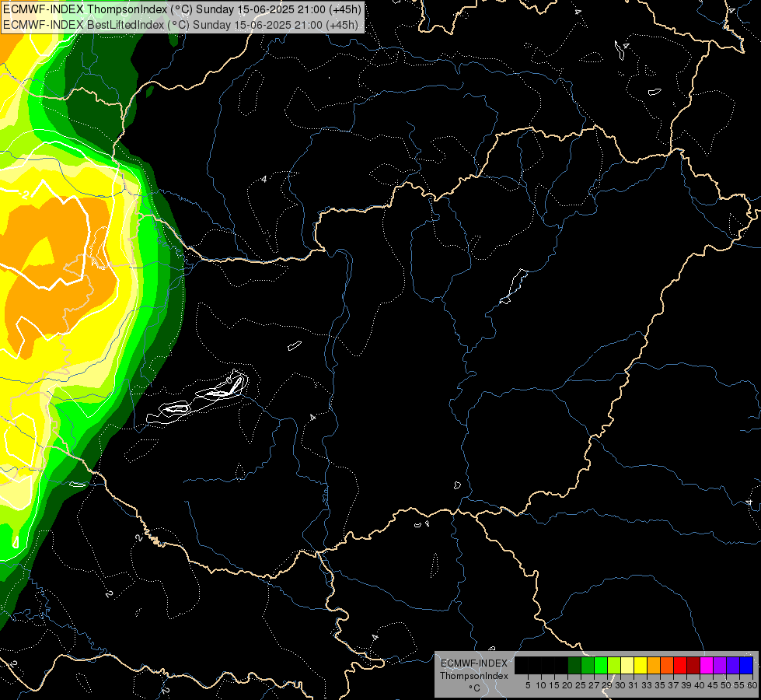Click the legend scale value 30
761x700 pixels.
point(620,685)
